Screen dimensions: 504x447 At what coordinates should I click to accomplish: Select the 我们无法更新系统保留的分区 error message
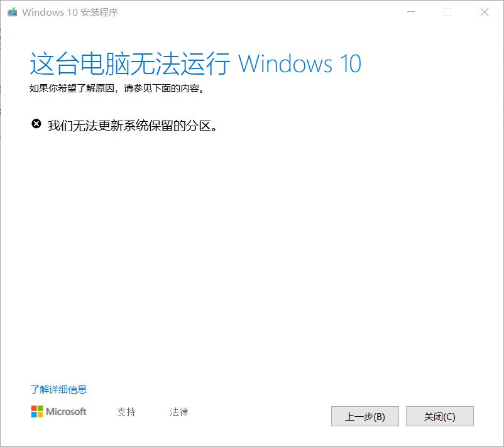tap(133, 126)
